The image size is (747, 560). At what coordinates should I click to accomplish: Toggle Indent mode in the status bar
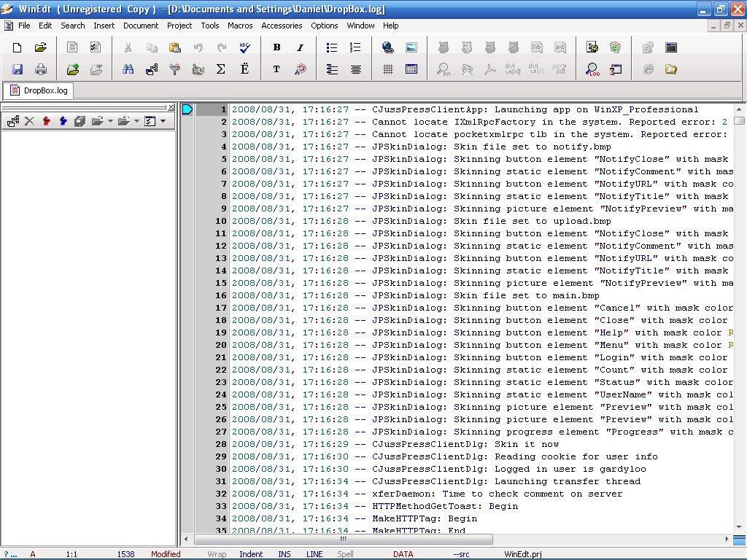click(x=251, y=554)
